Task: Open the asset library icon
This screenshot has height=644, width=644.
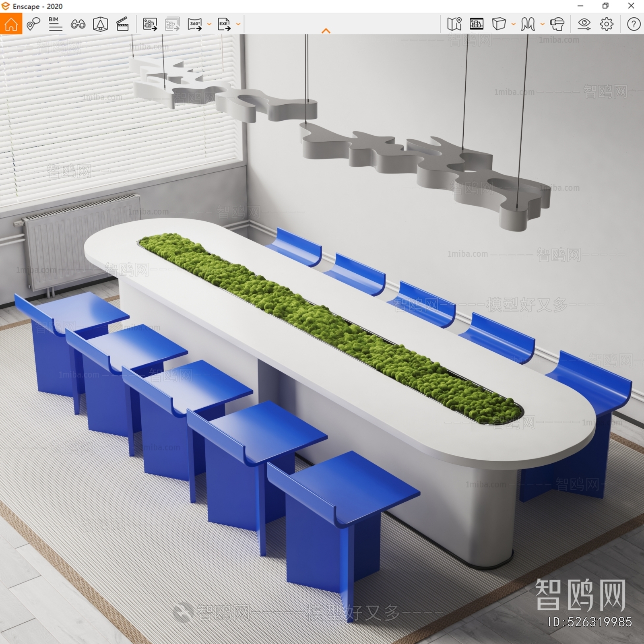Action: (477, 24)
